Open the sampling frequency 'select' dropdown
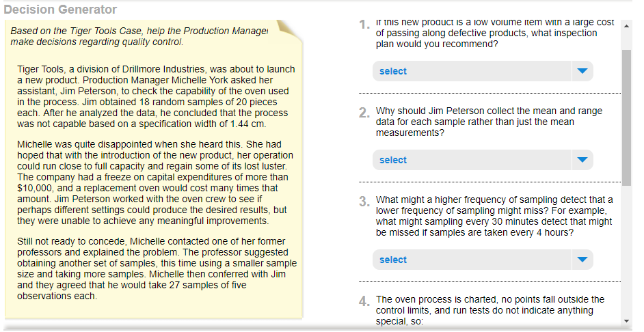The width and height of the screenshot is (644, 332). point(483,260)
